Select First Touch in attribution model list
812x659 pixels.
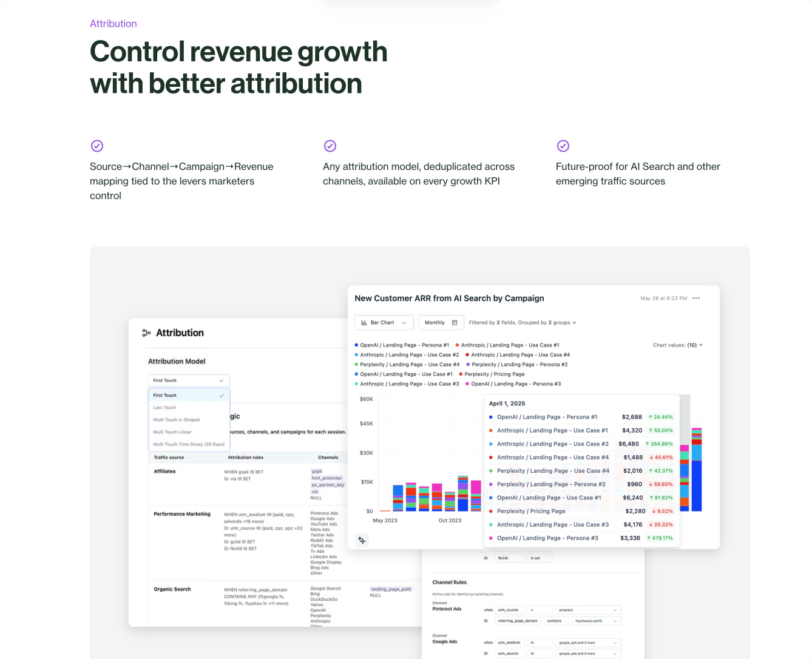(x=189, y=395)
